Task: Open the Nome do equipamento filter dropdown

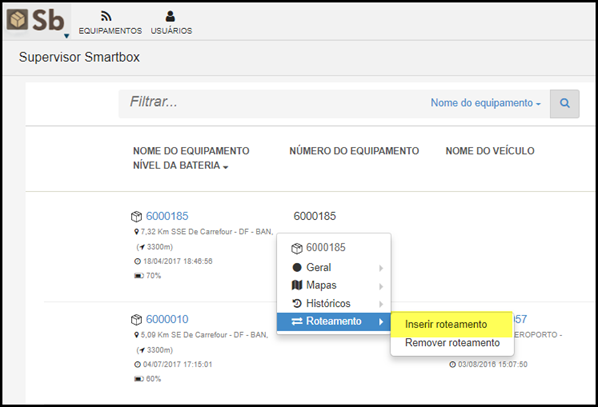Action: tap(485, 103)
